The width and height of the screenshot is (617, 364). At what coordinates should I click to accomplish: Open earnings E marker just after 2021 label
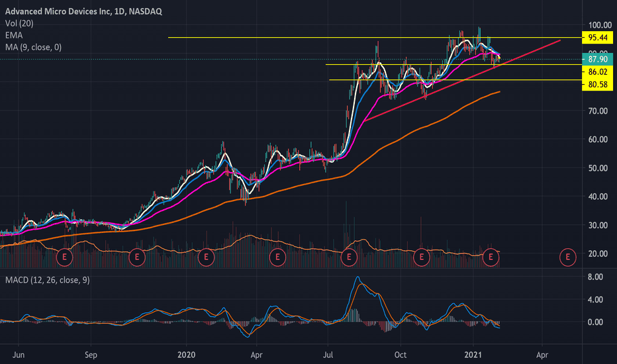click(x=491, y=257)
